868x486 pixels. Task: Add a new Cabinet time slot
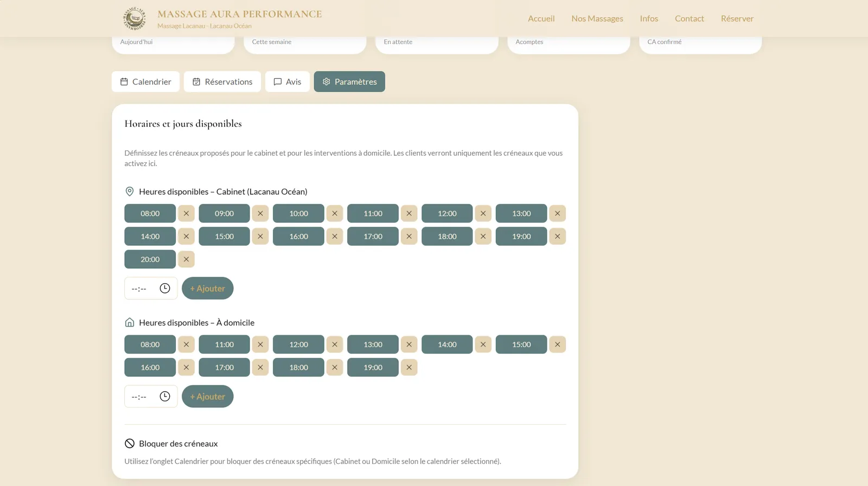(x=208, y=289)
